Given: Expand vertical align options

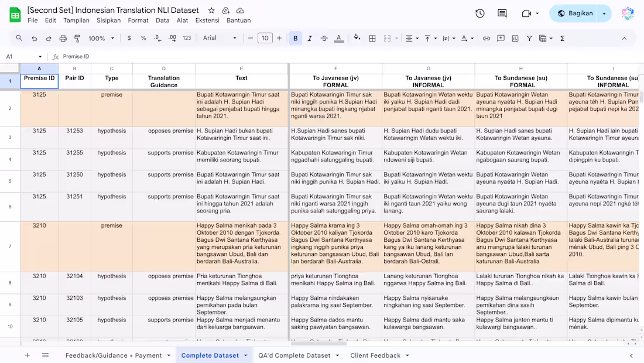Looking at the screenshot, I should pos(436,39).
